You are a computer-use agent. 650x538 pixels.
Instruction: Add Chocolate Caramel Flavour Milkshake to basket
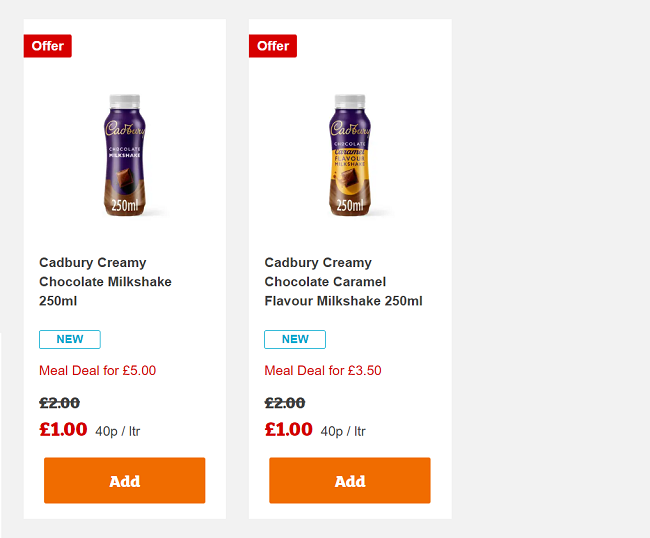point(350,481)
